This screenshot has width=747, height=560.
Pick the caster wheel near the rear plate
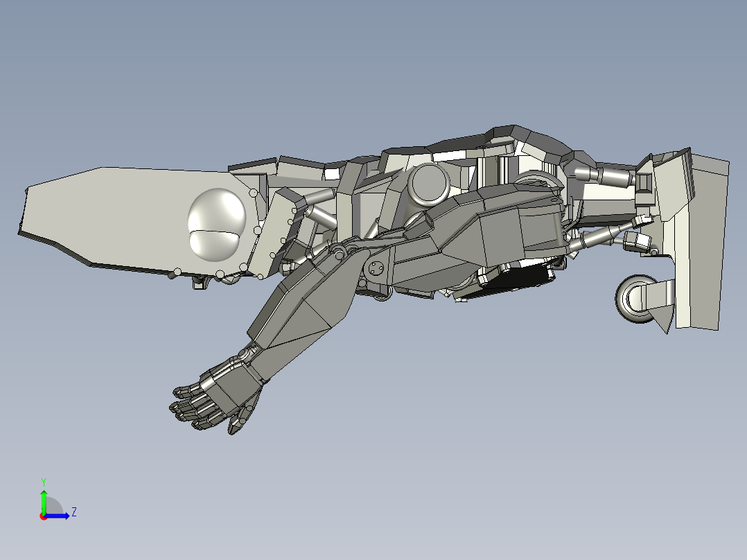point(636,299)
